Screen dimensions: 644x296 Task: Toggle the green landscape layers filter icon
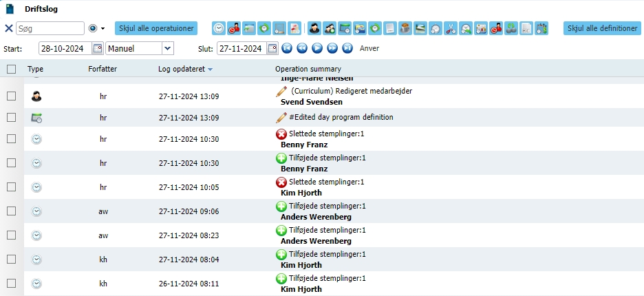click(420, 28)
